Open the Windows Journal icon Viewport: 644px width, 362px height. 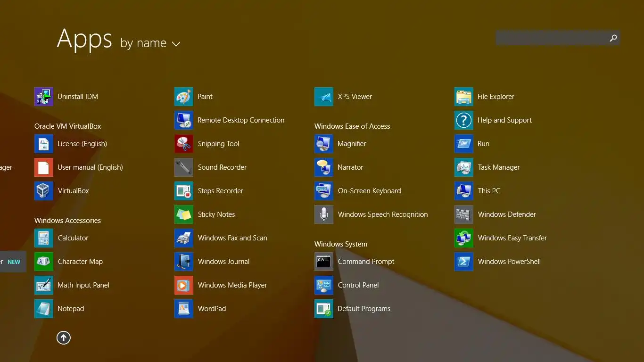point(184,262)
